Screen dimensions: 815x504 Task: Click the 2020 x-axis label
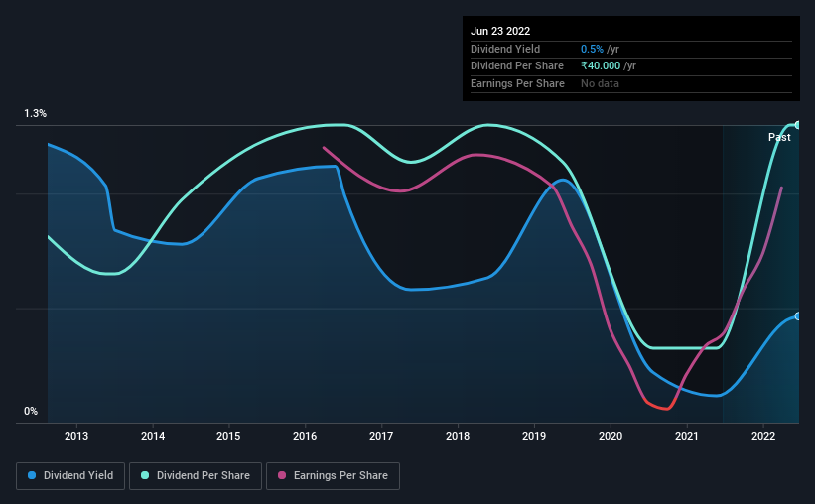(x=611, y=436)
